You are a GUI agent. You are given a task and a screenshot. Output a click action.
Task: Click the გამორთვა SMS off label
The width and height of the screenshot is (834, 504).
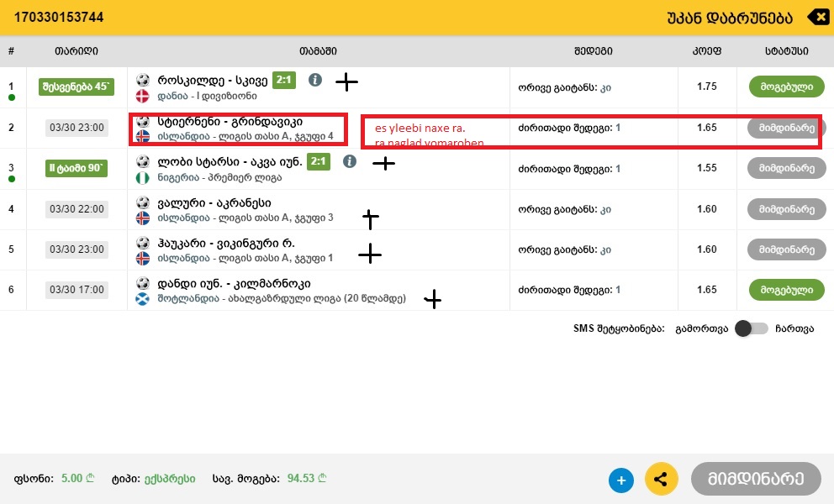click(701, 329)
